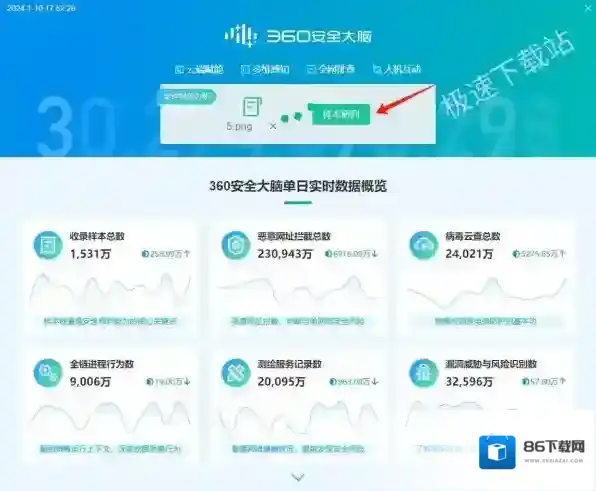Open the 人机互动 tab
The image size is (596, 491).
(397, 69)
